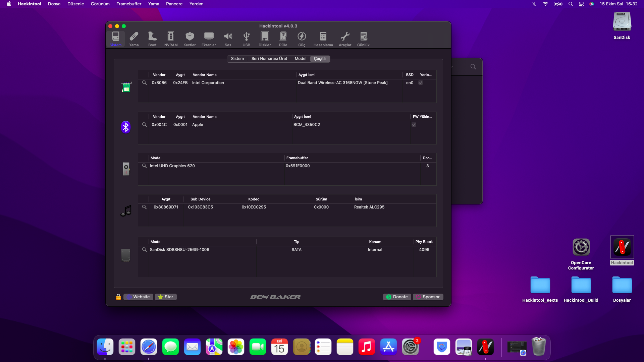644x362 pixels.
Task: Switch to the NVRAM section
Action: (171, 39)
